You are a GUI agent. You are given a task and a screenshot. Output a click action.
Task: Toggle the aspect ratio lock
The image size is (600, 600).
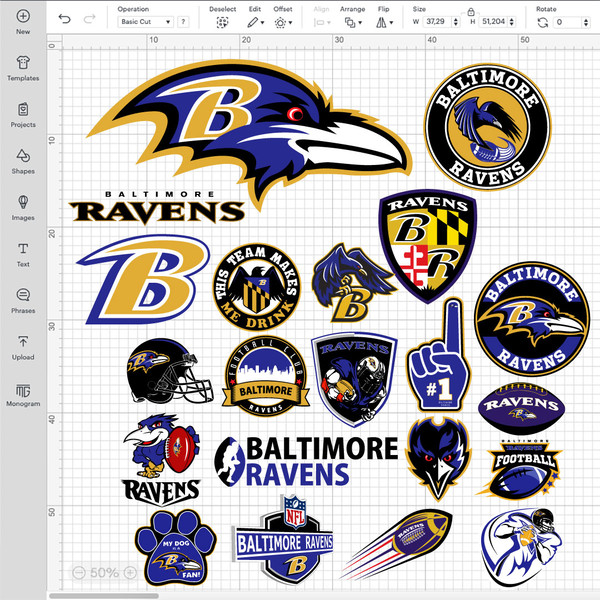(471, 12)
